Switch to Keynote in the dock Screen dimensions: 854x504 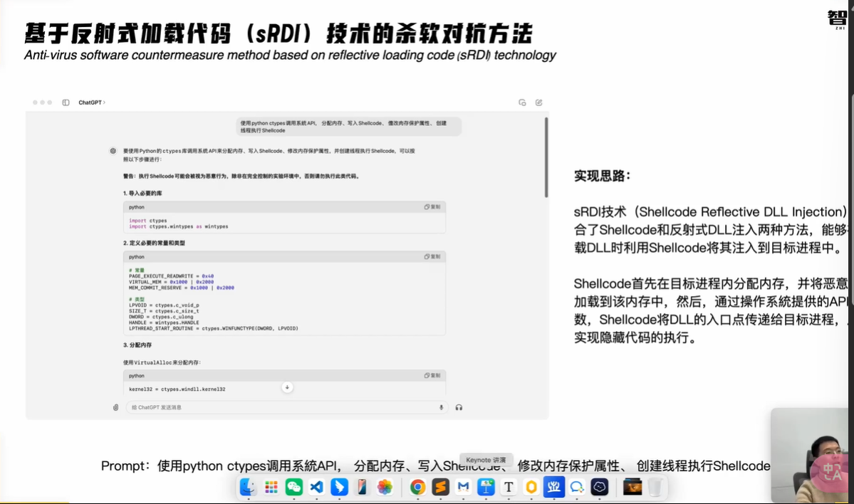(x=486, y=487)
